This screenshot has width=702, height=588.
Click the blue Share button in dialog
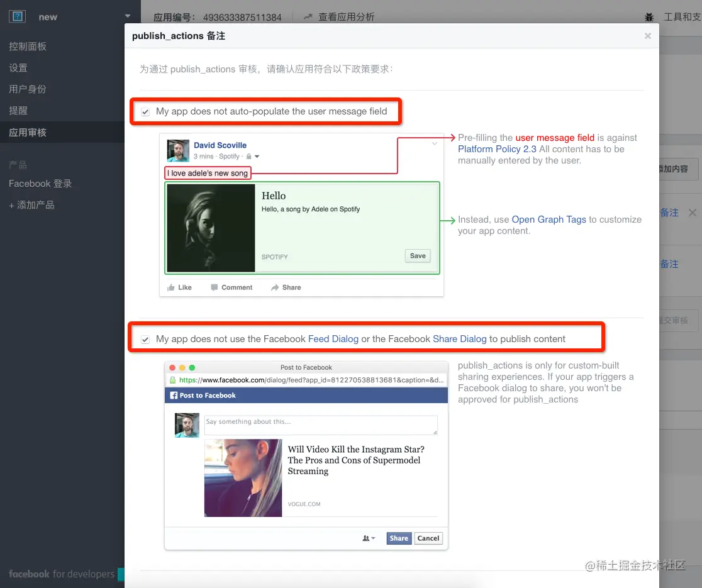tap(399, 538)
